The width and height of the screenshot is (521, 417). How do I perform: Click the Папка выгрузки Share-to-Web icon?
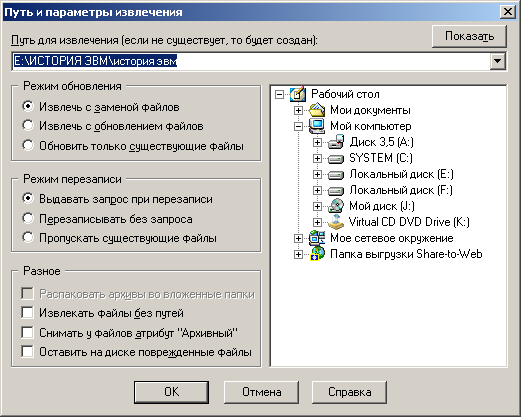(317, 254)
